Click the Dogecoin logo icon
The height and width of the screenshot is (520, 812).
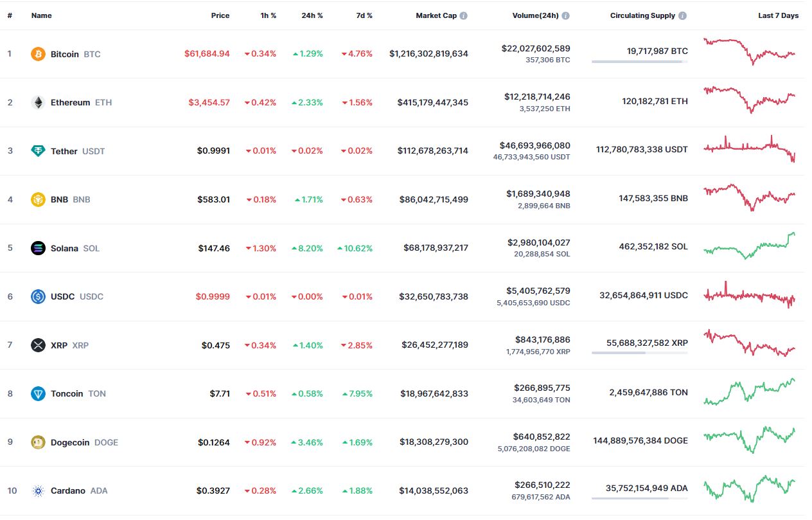pos(39,442)
